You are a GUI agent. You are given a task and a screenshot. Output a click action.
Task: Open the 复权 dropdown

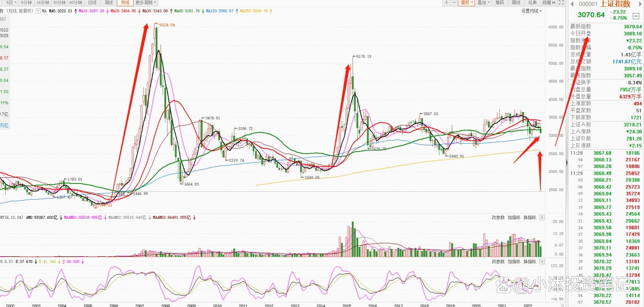(x=466, y=3)
